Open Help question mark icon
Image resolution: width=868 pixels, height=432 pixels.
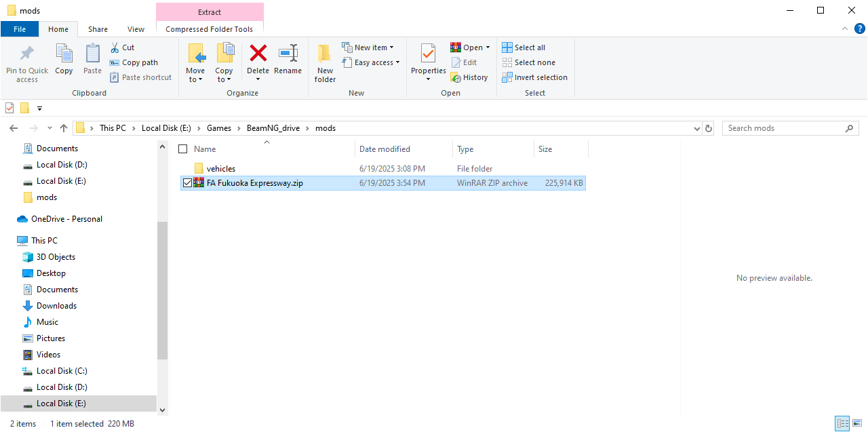tap(859, 29)
